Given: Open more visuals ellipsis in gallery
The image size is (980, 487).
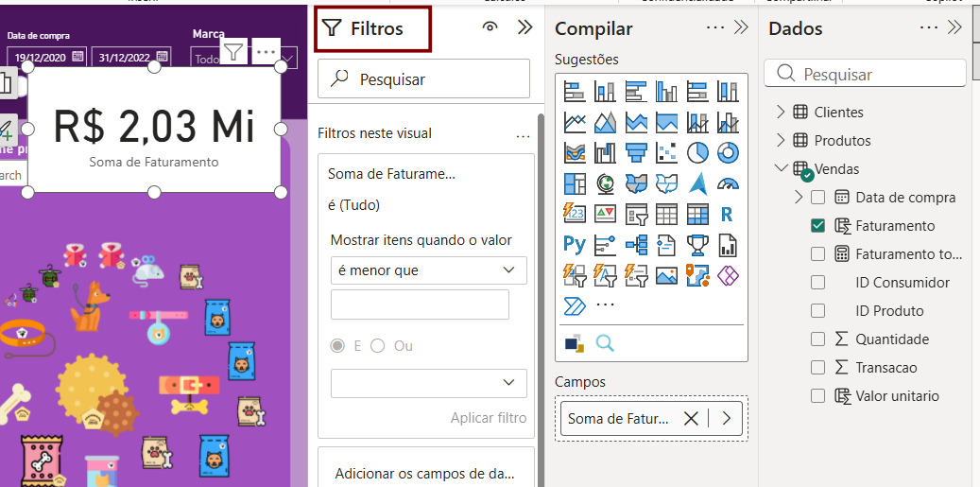Looking at the screenshot, I should point(605,305).
